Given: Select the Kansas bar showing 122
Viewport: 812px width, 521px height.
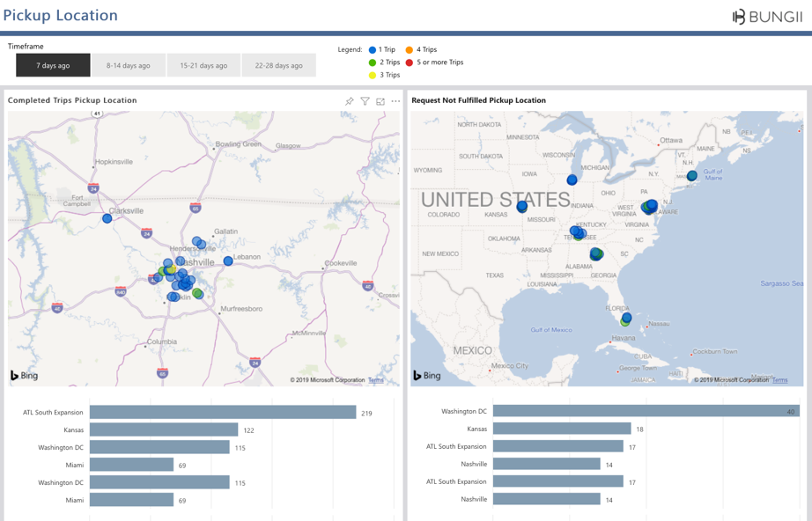Looking at the screenshot, I should tap(164, 430).
